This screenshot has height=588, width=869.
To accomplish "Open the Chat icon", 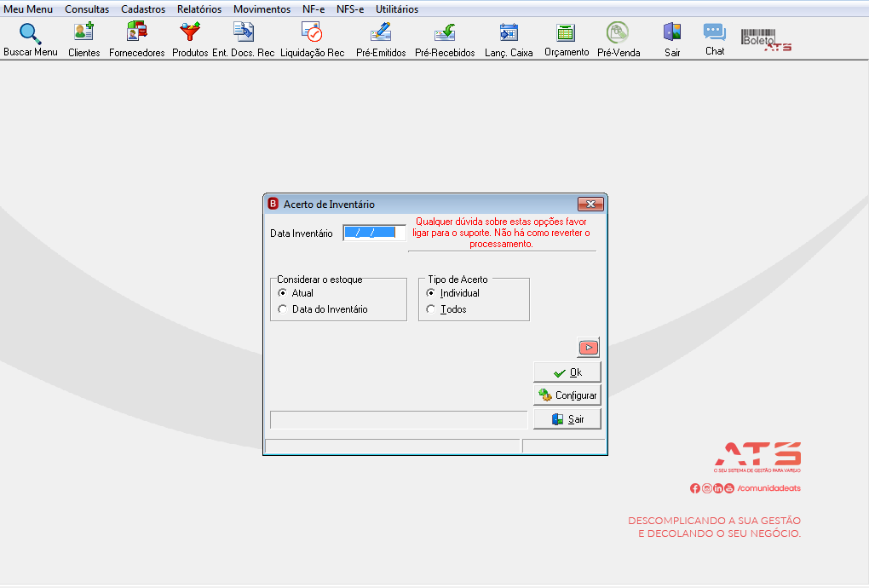I will click(x=715, y=32).
